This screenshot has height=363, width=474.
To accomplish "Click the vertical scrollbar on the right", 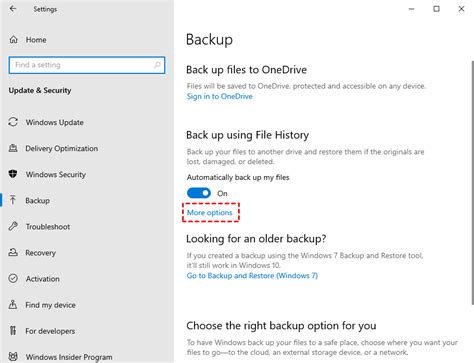I will (472, 183).
